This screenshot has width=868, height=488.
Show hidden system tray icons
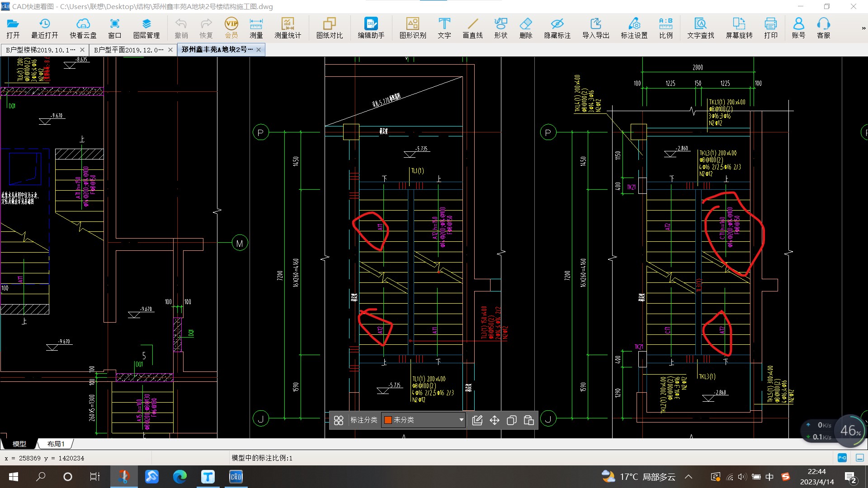click(689, 477)
